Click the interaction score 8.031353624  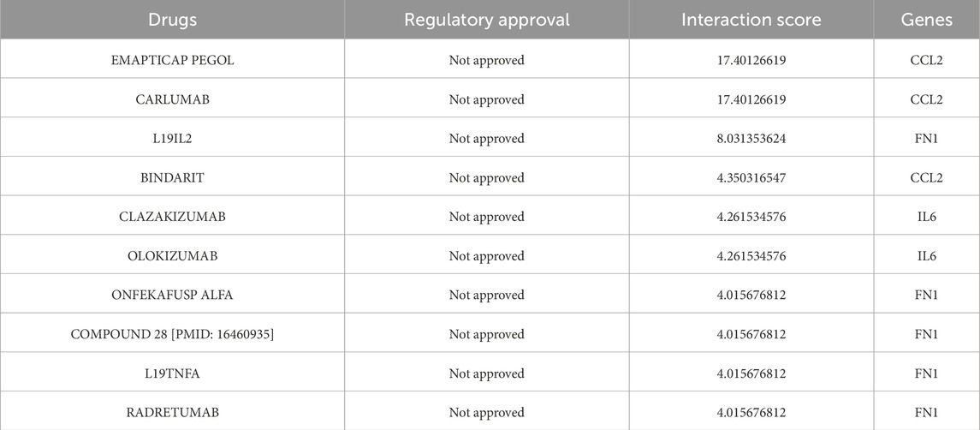click(x=751, y=139)
